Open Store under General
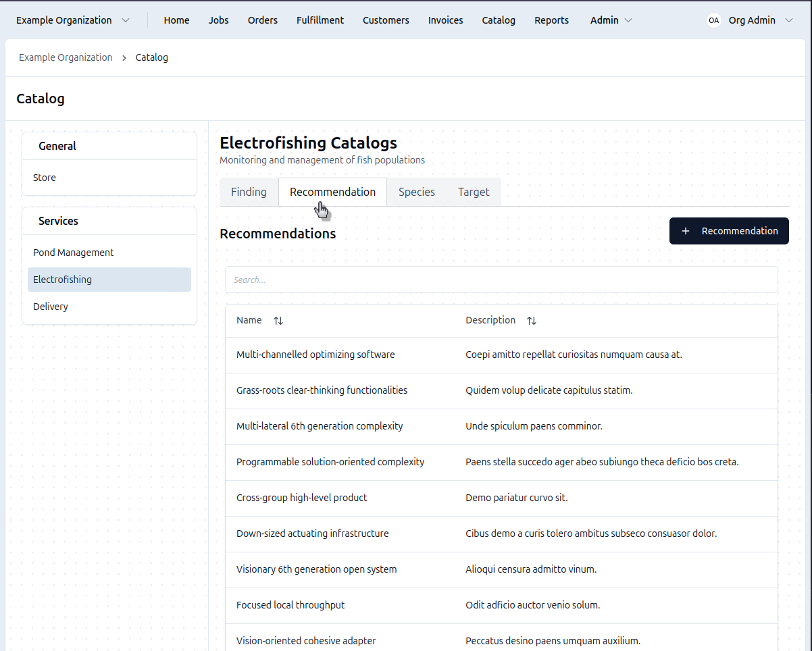Viewport: 812px width, 651px height. point(45,178)
